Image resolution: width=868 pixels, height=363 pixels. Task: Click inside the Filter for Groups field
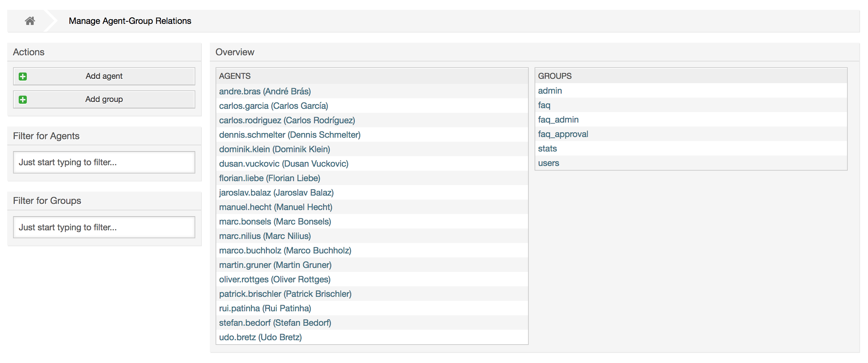click(104, 227)
